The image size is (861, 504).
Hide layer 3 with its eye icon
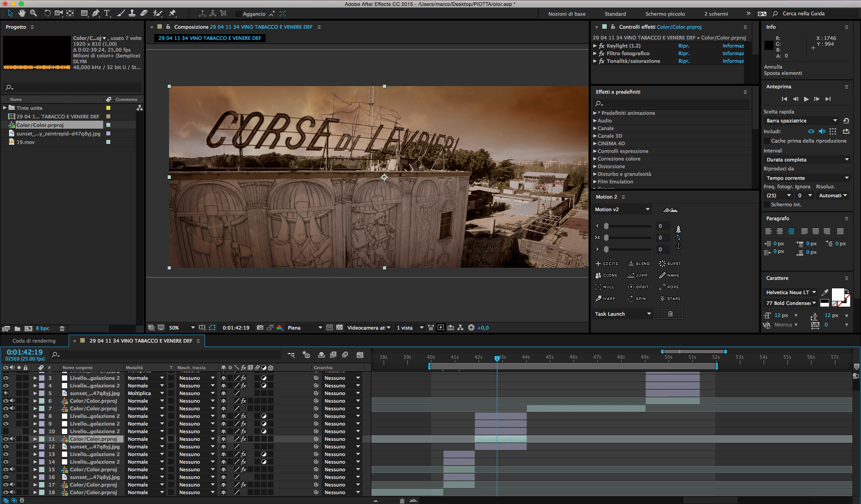coord(6,378)
